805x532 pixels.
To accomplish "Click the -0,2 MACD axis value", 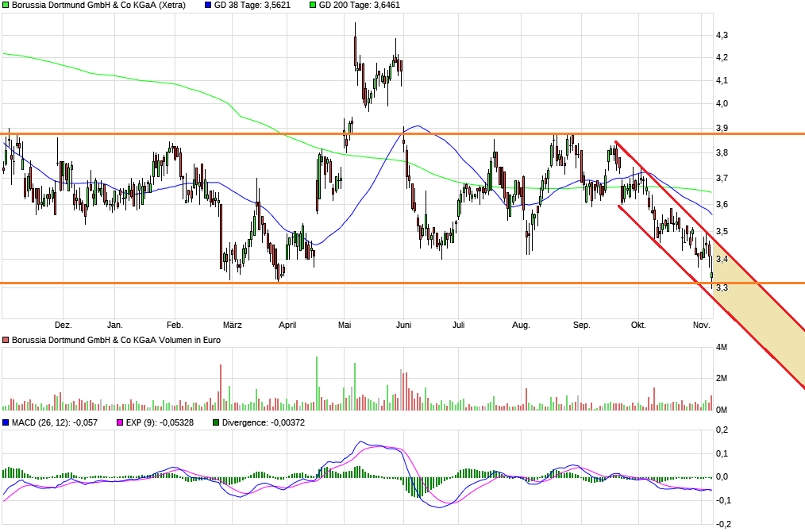I will 722,524.
